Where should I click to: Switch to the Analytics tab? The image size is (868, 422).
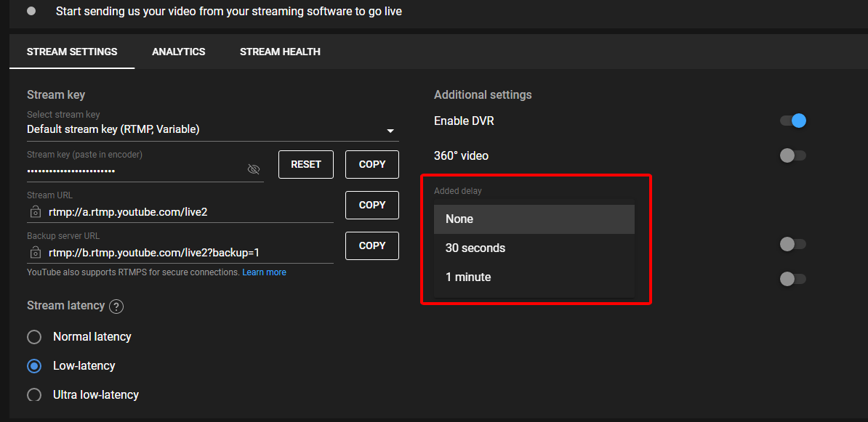tap(178, 52)
